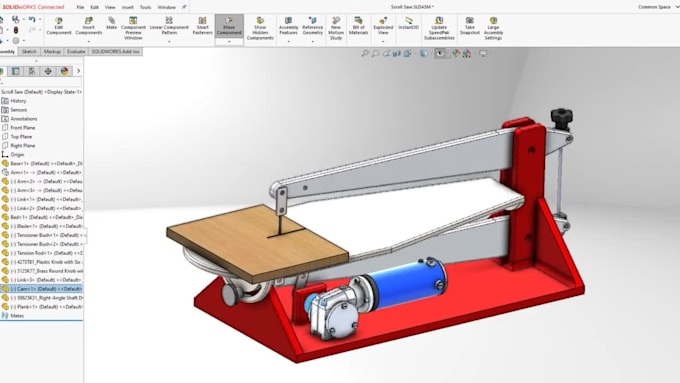Open View Settings monitor icon

[483, 53]
